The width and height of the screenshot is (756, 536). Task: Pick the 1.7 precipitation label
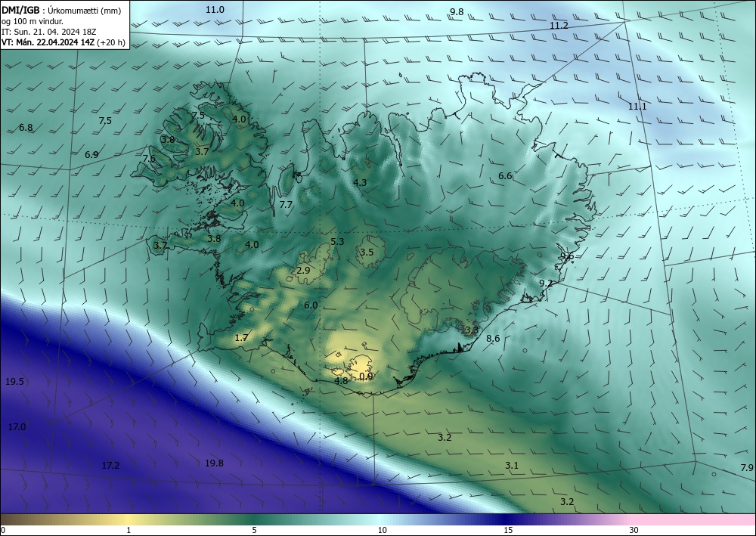coord(241,338)
